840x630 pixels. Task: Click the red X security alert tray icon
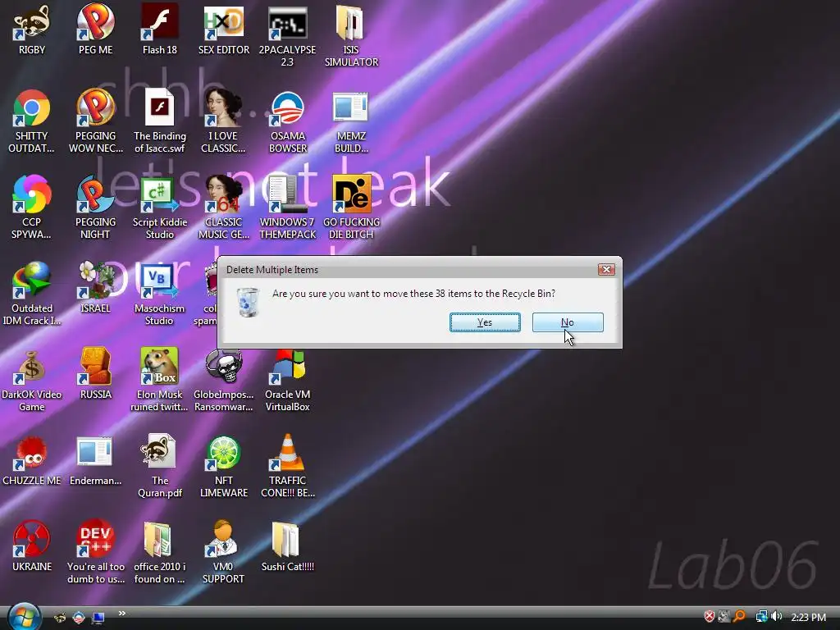pos(710,617)
